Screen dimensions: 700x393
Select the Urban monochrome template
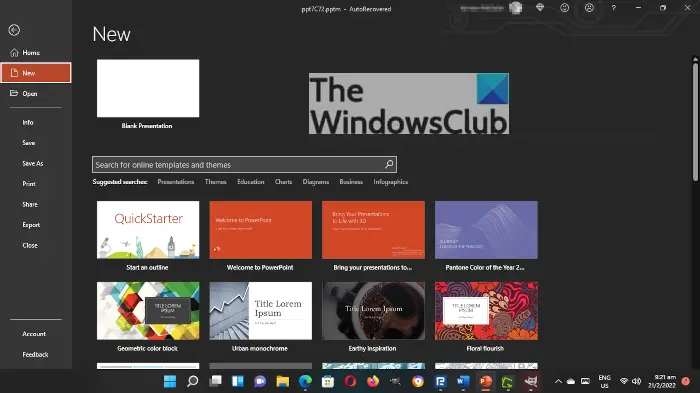tap(261, 310)
